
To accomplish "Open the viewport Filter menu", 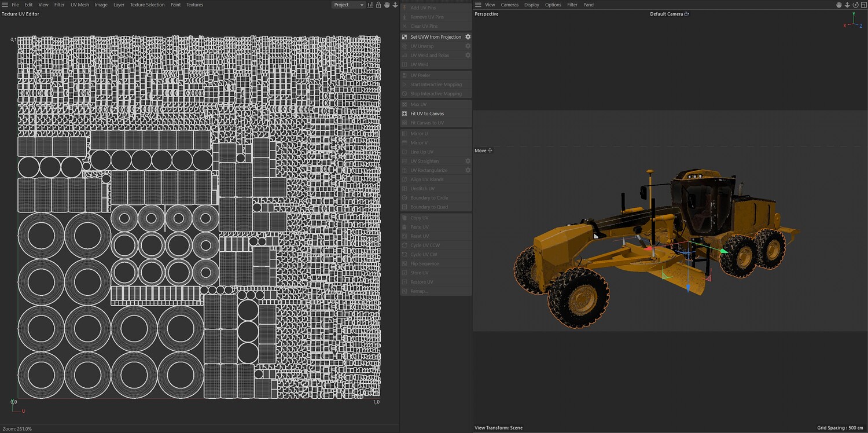I will tap(572, 5).
